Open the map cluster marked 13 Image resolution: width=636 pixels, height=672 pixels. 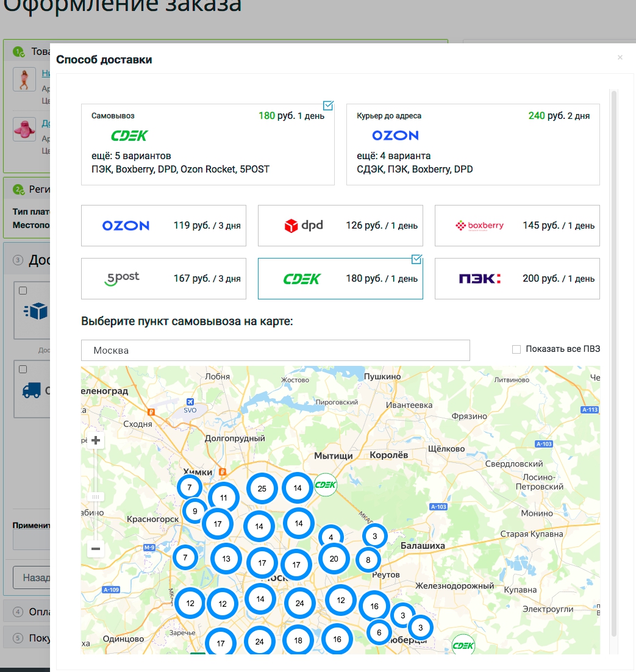(x=226, y=559)
